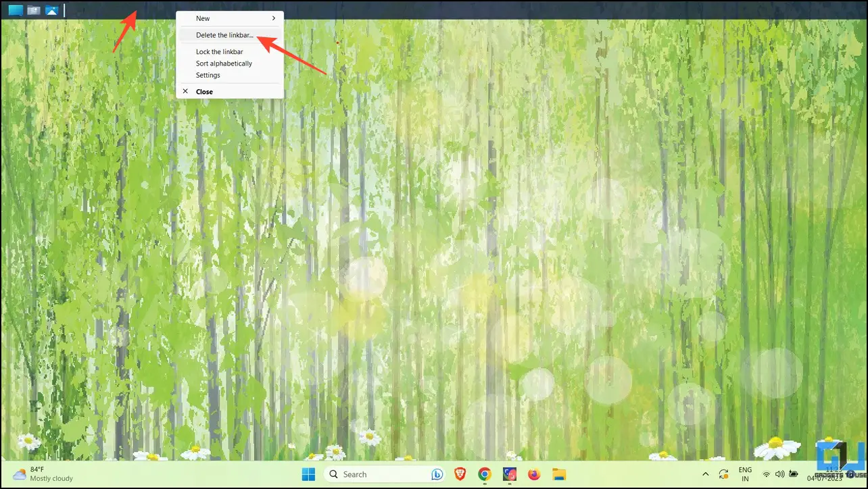868x489 pixels.
Task: Open Bing Chat icon in search box
Action: tap(437, 474)
